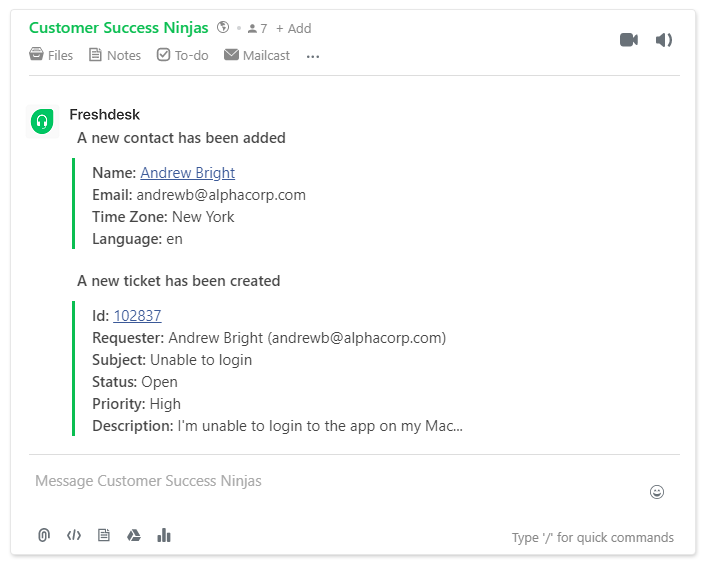This screenshot has height=568, width=707.
Task: Expand more options ellipsis menu
Action: [x=312, y=57]
